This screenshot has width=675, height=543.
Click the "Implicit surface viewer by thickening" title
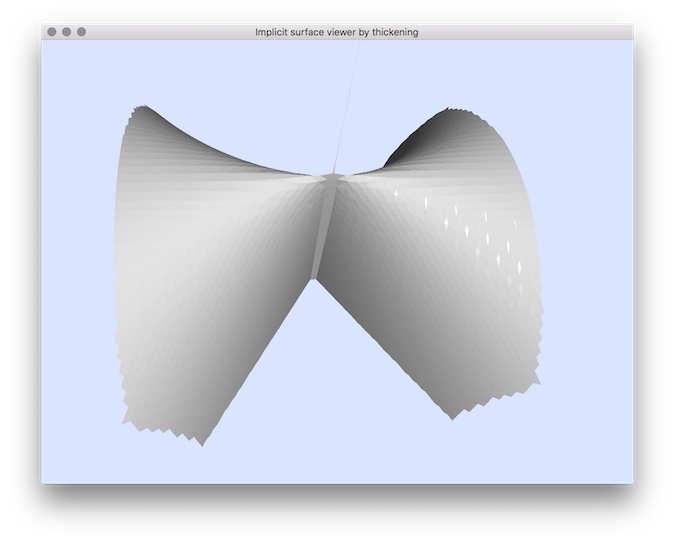tap(337, 32)
